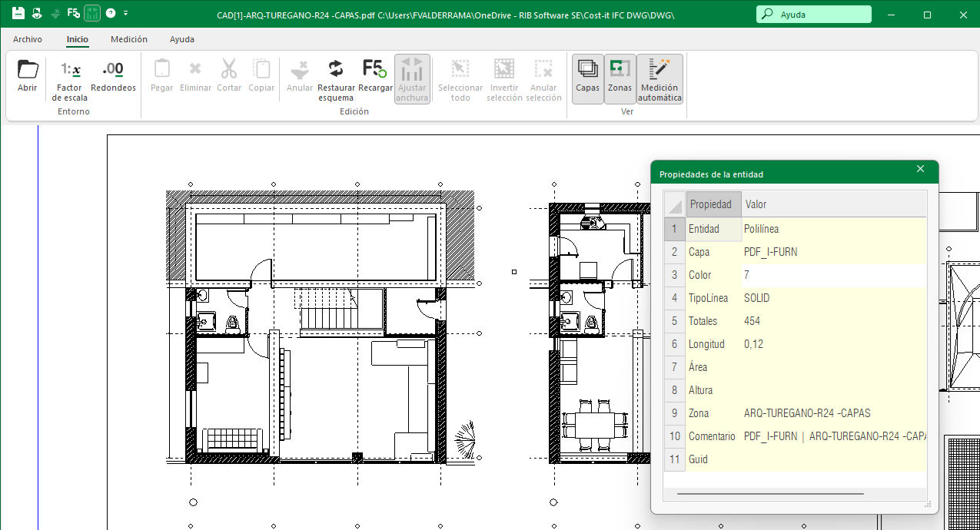Open the Archivo menu
Screen dimensions: 980x530
[28, 39]
